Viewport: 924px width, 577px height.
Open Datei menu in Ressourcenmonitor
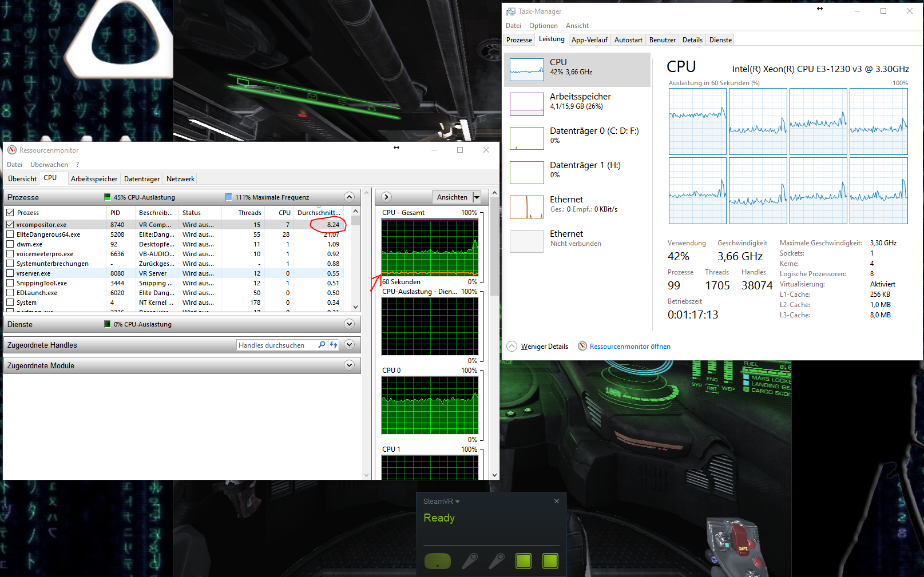point(14,165)
